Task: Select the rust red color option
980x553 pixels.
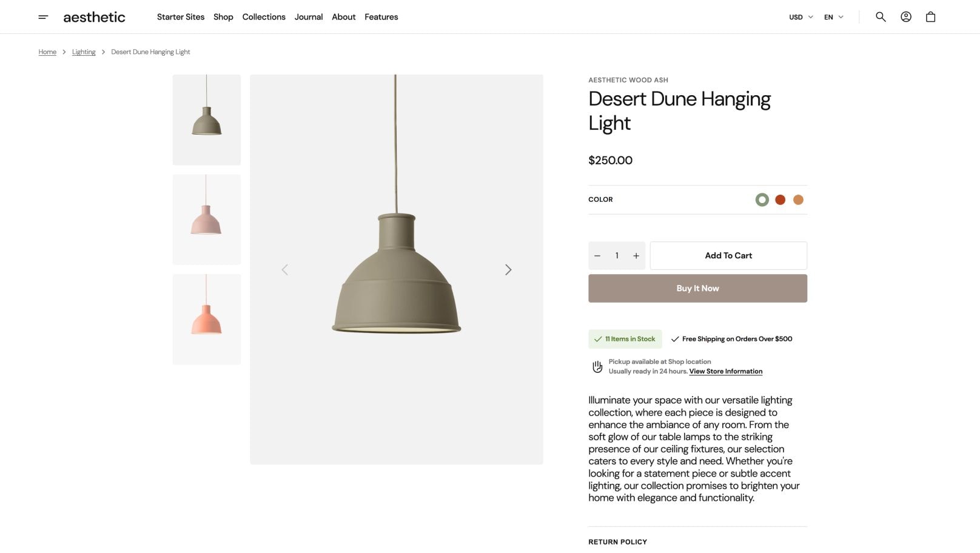Action: pos(780,199)
